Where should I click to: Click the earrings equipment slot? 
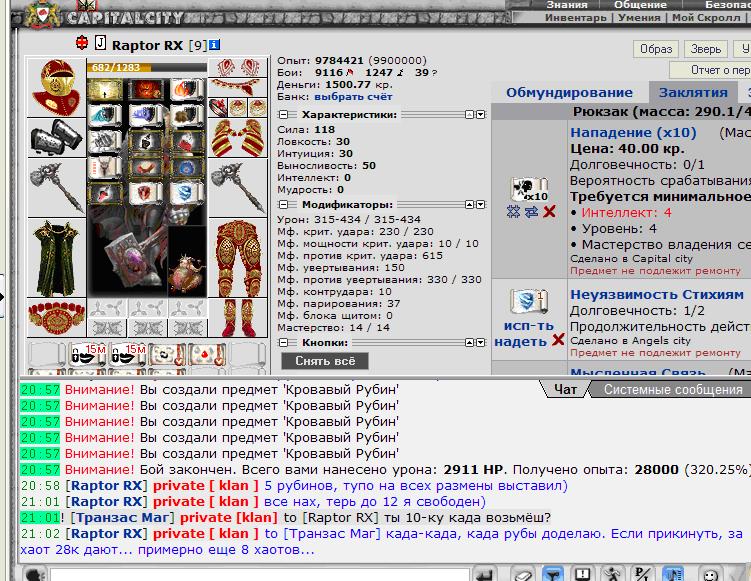(238, 68)
